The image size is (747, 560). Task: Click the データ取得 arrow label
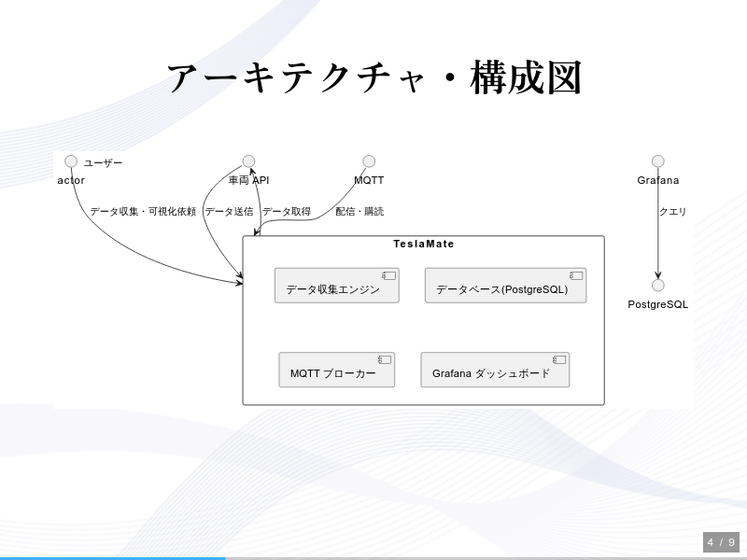(x=287, y=212)
